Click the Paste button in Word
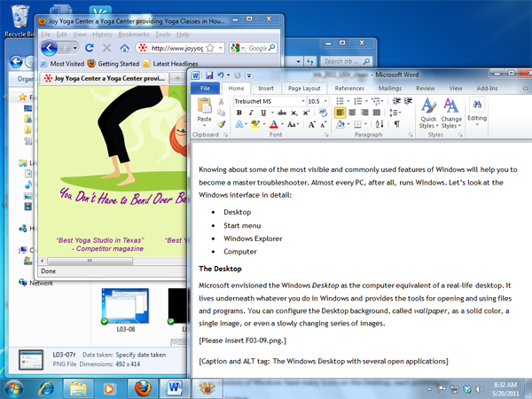532x399 pixels. [x=204, y=110]
